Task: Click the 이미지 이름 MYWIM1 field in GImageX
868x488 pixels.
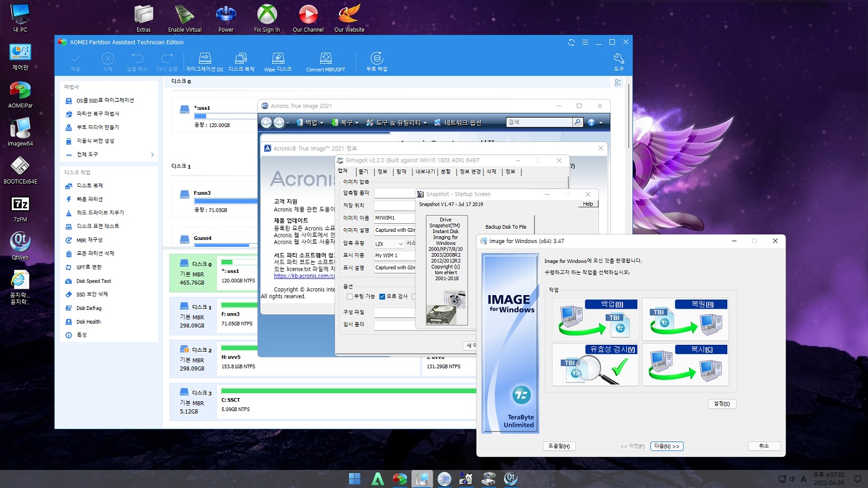Action: 394,218
